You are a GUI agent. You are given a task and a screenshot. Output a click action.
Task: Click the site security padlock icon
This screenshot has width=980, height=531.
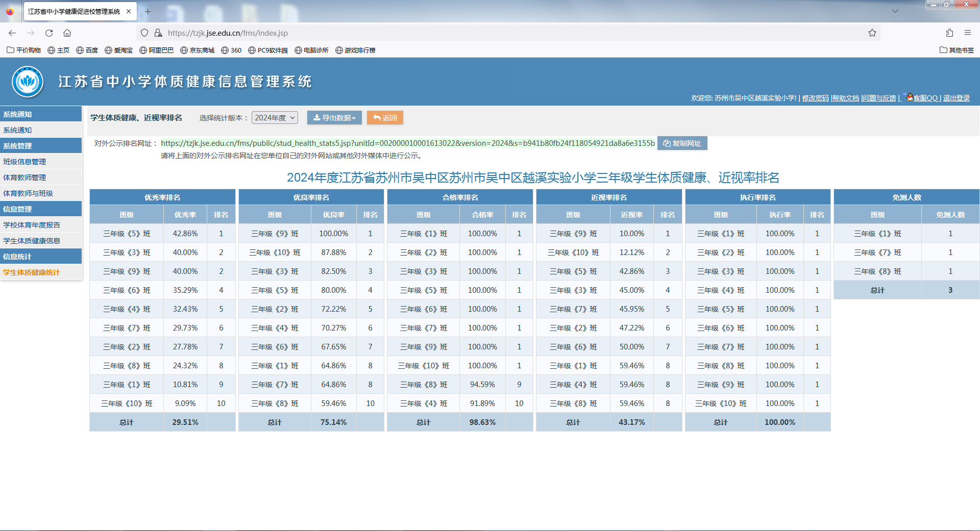pyautogui.click(x=158, y=33)
